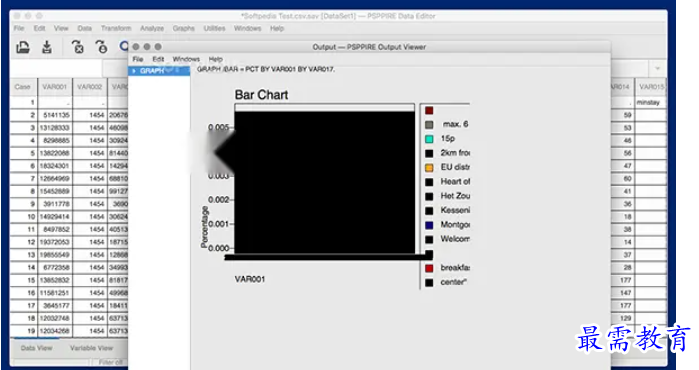Screen dimensions: 699x370
Task: Open the View menu in Data Editor
Action: pyautogui.click(x=61, y=28)
